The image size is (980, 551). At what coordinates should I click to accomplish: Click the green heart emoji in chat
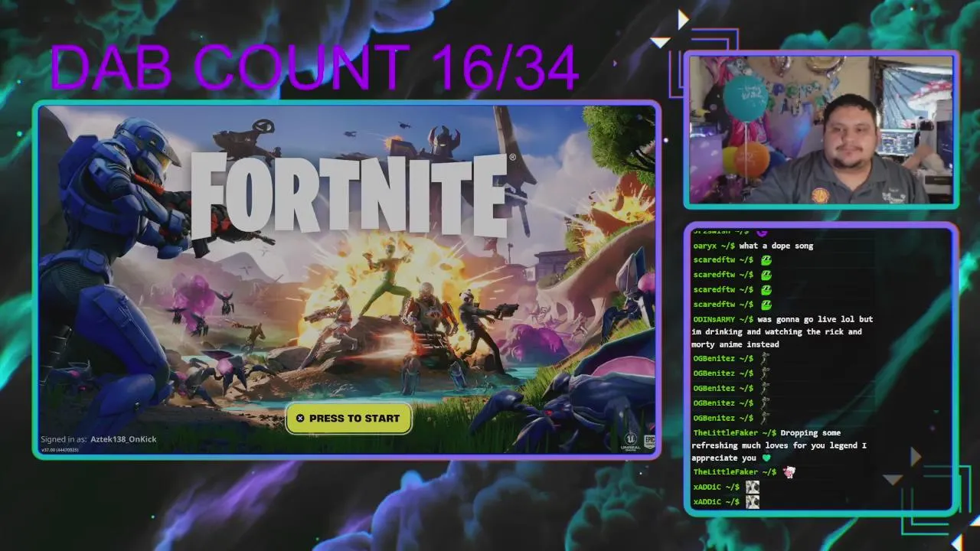[766, 458]
